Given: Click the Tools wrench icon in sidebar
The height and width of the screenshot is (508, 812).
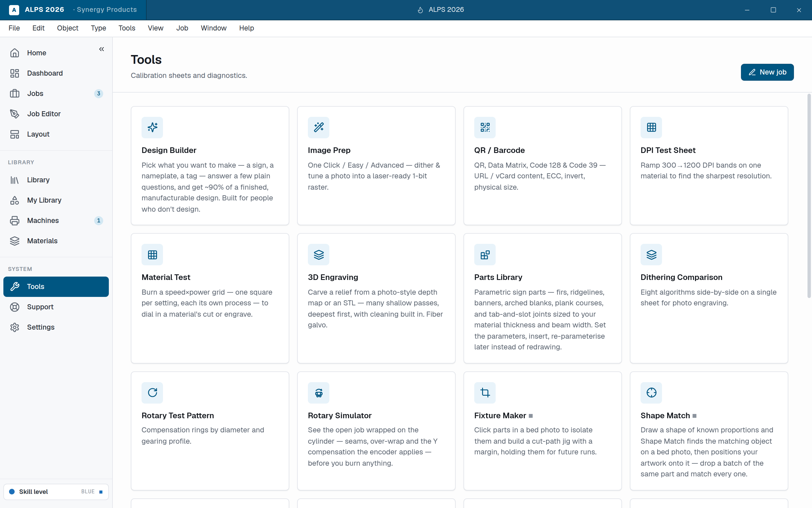Looking at the screenshot, I should tap(14, 286).
